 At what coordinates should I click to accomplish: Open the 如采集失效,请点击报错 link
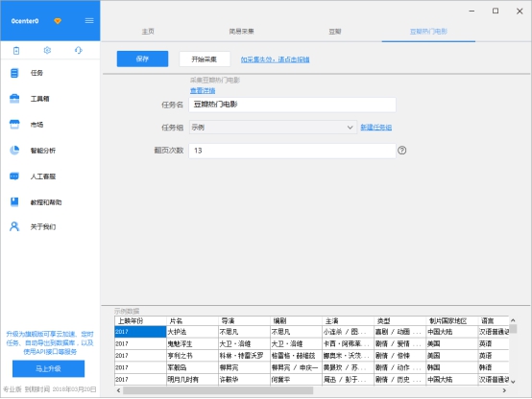click(276, 59)
